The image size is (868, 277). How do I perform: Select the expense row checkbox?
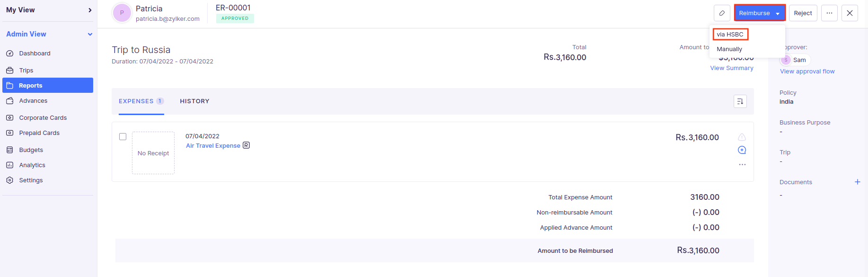(123, 136)
